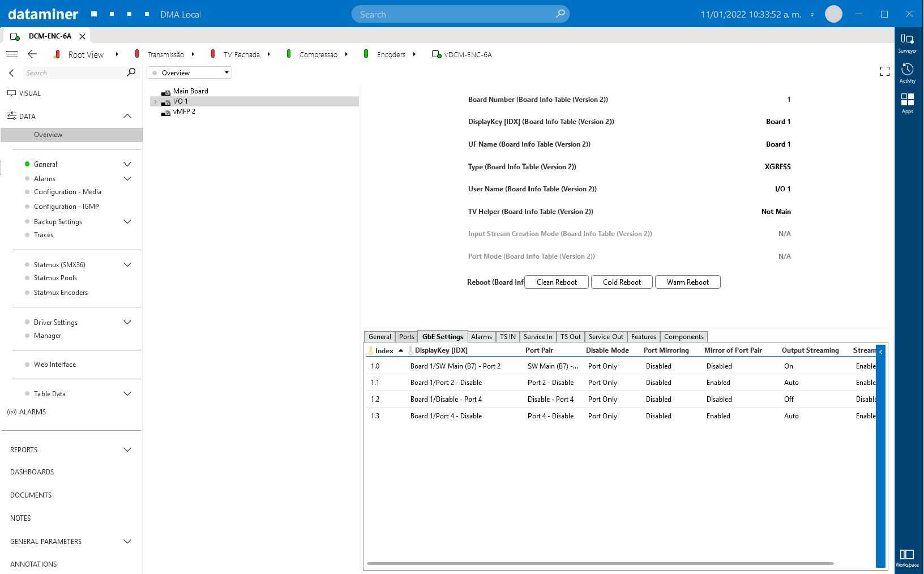Click the Warm Reboot button
The image size is (924, 574).
[x=687, y=282]
